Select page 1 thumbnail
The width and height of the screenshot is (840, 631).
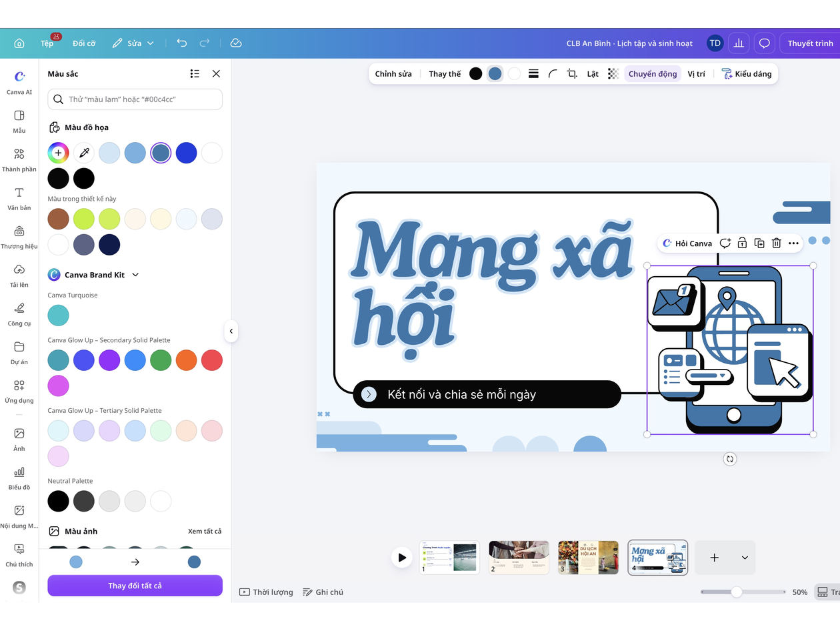click(x=449, y=558)
